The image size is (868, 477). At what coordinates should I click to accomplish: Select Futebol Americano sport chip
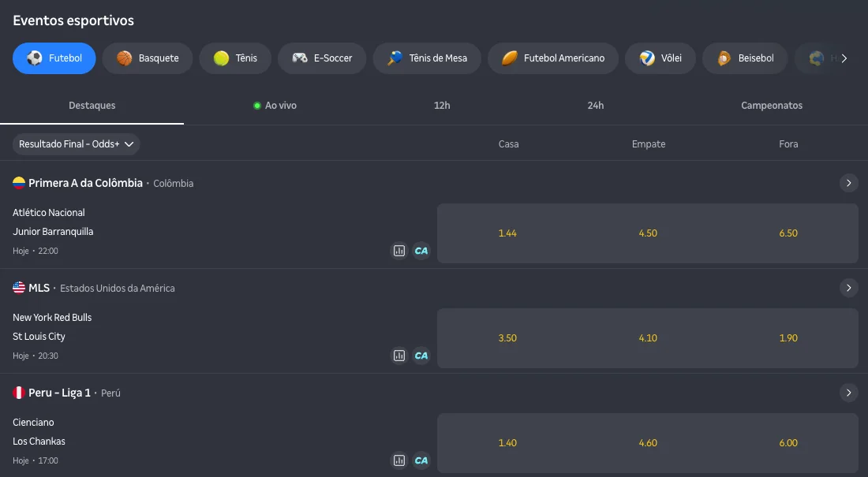[x=553, y=58]
